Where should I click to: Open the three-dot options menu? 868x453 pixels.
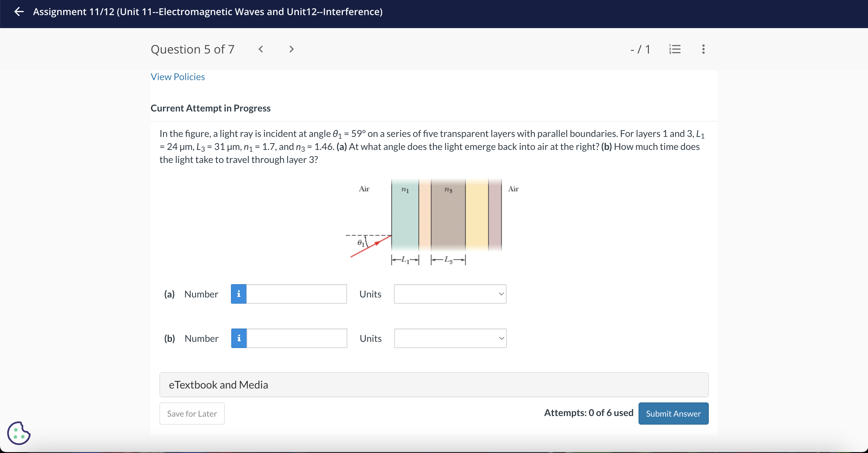point(703,49)
